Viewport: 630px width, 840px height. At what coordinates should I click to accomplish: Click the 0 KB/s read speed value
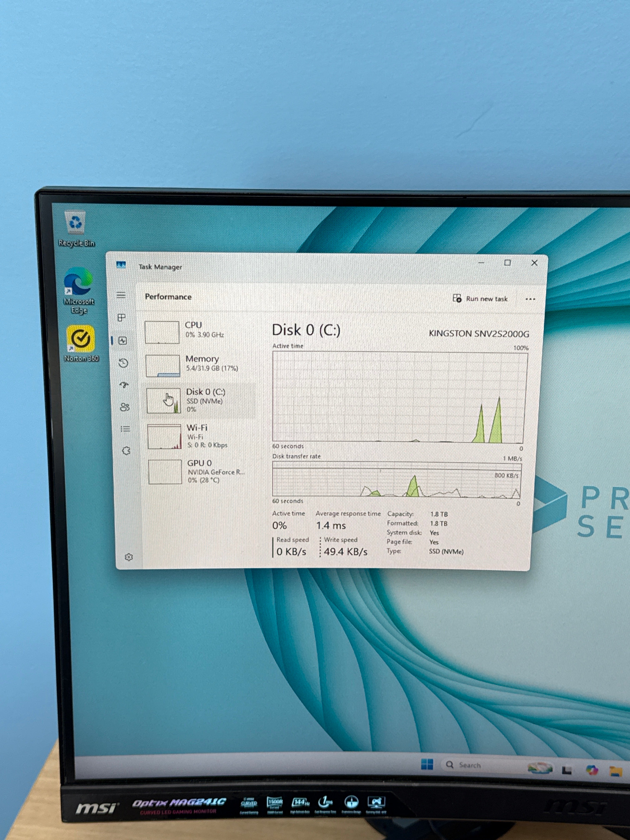coord(291,551)
